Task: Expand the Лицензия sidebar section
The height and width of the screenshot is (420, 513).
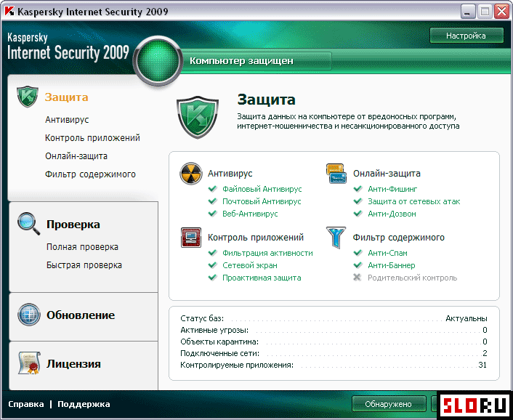Action: [73, 364]
